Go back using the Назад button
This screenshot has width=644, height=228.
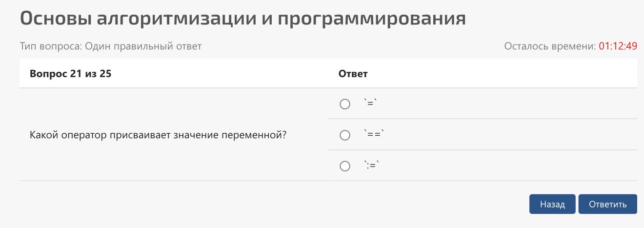(x=552, y=204)
